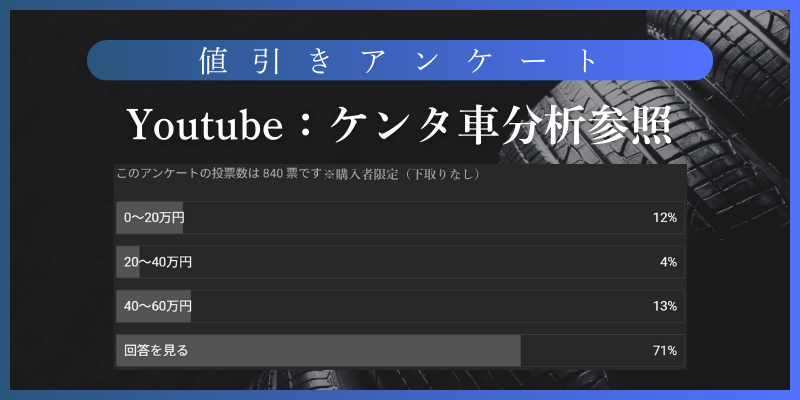This screenshot has height=400, width=800.
Task: Click the 4% result percentage
Action: pos(668,262)
